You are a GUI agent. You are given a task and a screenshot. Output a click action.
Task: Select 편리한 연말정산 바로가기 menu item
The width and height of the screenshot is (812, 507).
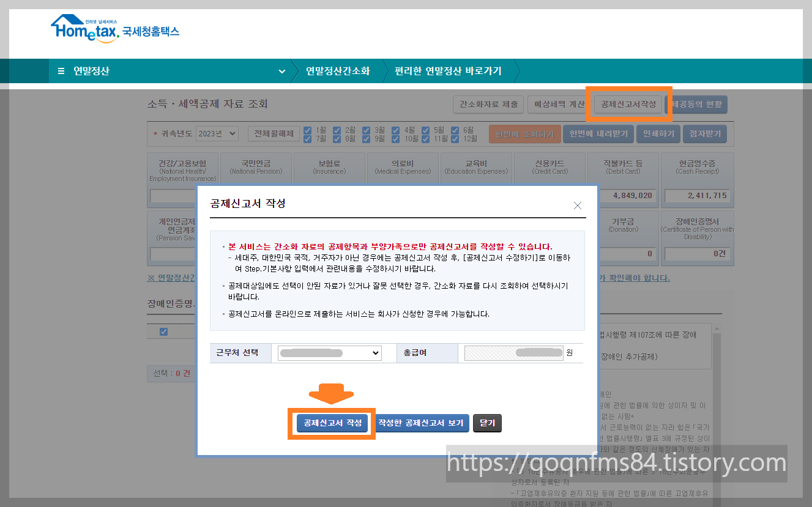[448, 71]
